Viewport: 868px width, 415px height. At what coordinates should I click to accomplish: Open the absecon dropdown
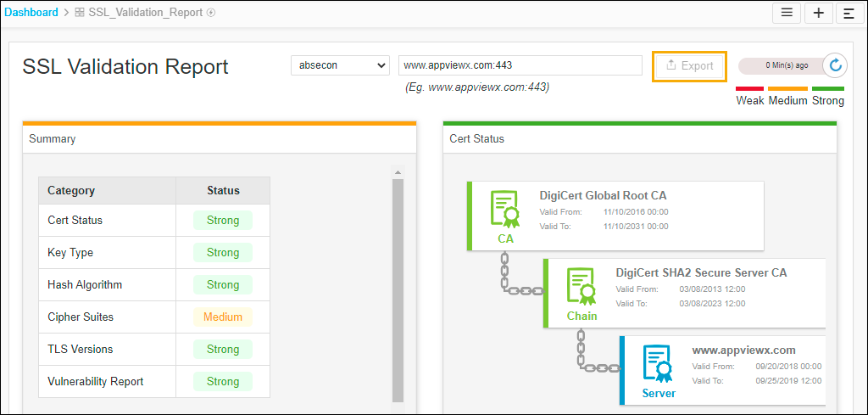[x=341, y=65]
